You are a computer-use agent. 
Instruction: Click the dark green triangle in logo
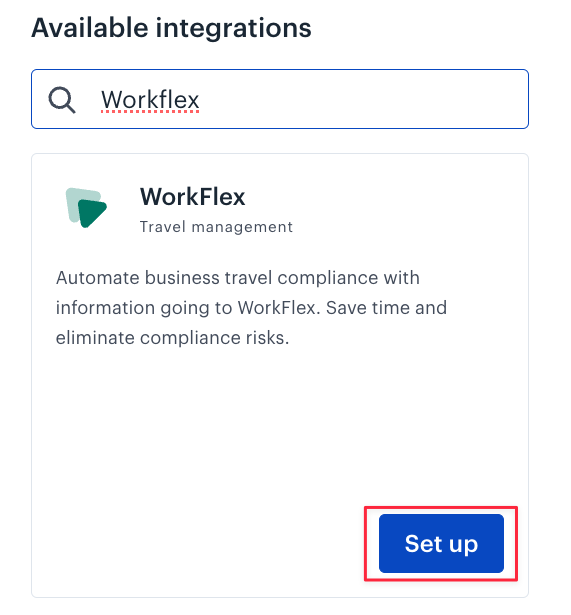pos(92,213)
